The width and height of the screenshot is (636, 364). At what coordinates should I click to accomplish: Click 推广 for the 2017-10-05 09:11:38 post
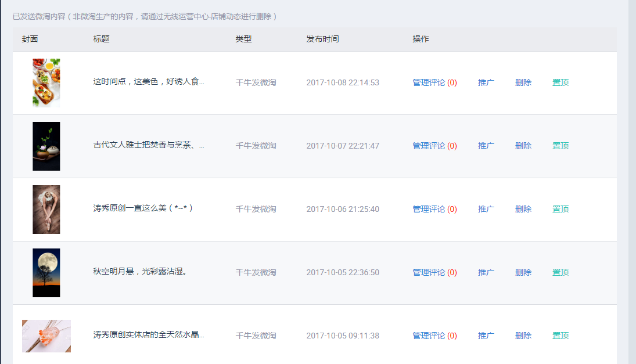click(486, 336)
